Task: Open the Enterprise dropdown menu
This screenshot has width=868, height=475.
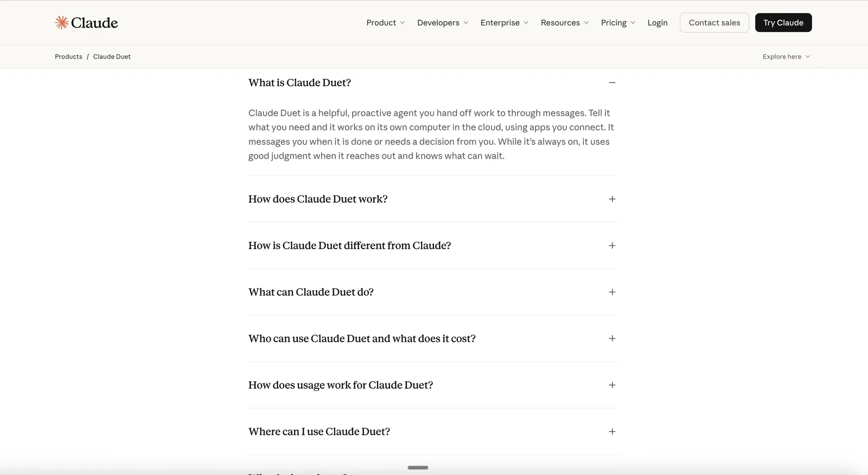Action: 504,23
